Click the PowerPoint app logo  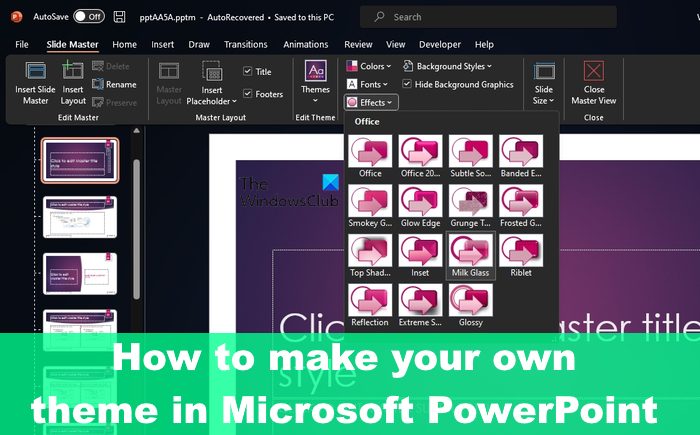click(x=17, y=17)
